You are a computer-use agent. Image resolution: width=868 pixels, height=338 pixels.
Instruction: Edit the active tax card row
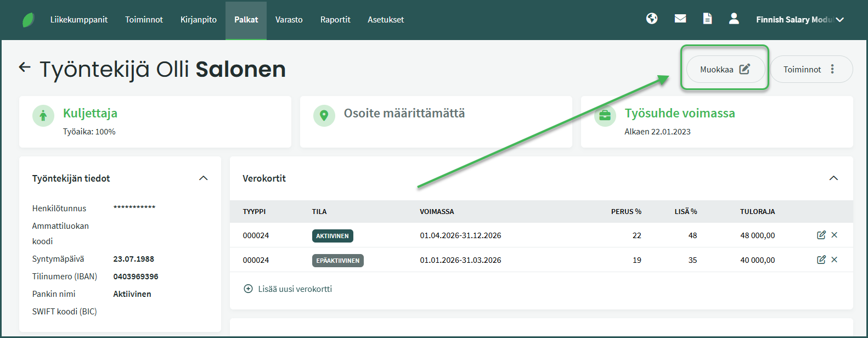coord(821,235)
